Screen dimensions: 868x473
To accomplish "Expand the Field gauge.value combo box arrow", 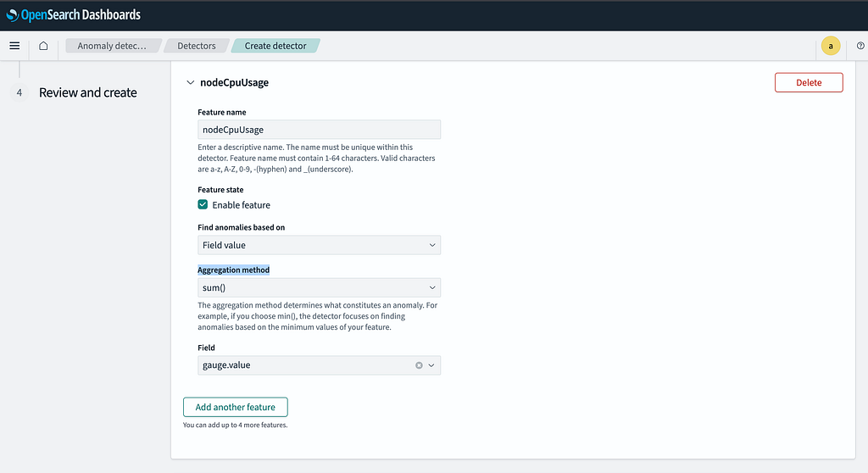I will pos(431,365).
